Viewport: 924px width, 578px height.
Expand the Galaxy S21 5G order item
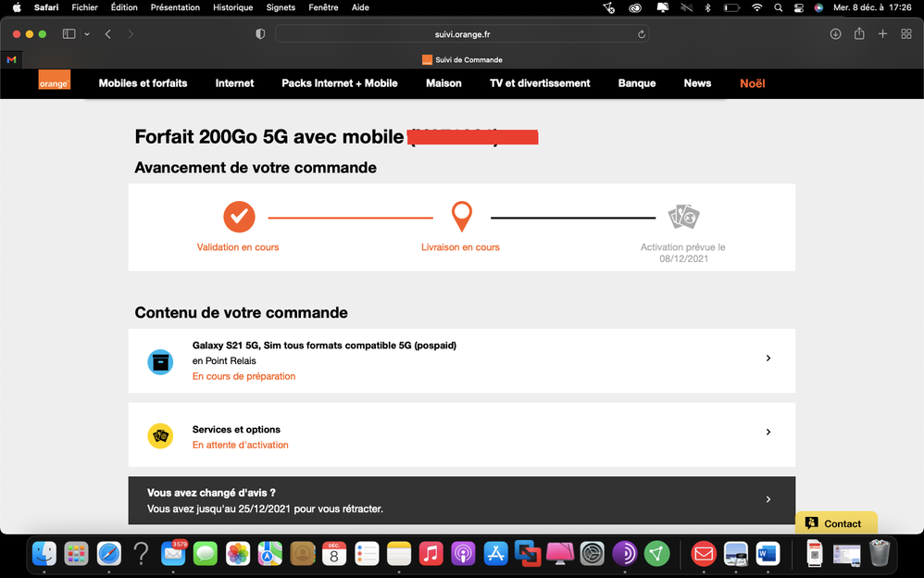(x=768, y=358)
